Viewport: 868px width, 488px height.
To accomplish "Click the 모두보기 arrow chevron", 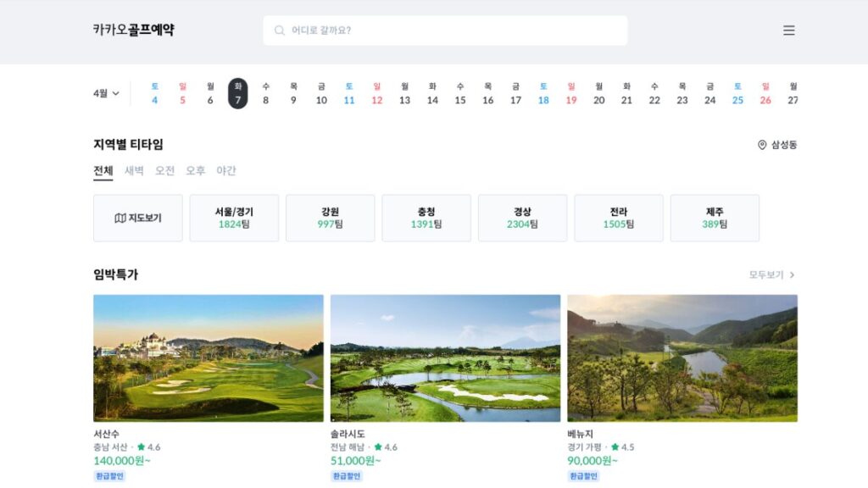I will click(793, 275).
